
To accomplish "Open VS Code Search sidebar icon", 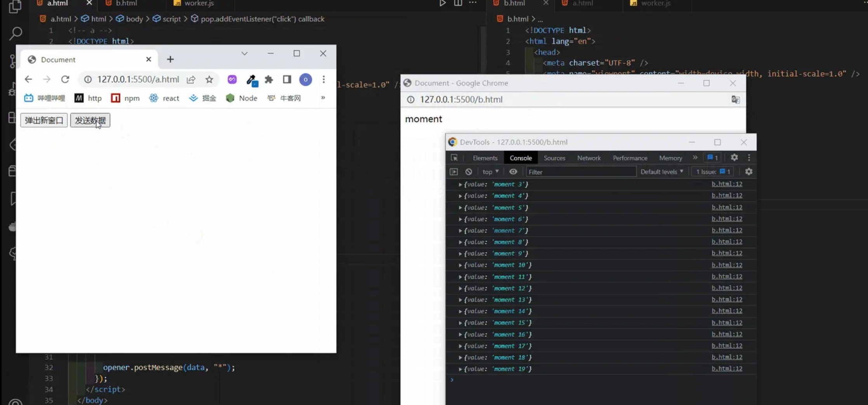I will [15, 33].
